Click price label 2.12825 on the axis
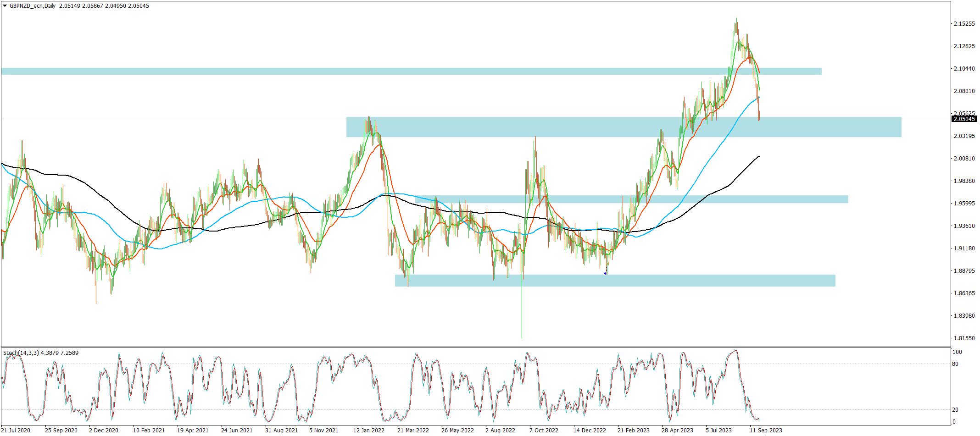Screen dimensions: 980x436 coord(964,46)
